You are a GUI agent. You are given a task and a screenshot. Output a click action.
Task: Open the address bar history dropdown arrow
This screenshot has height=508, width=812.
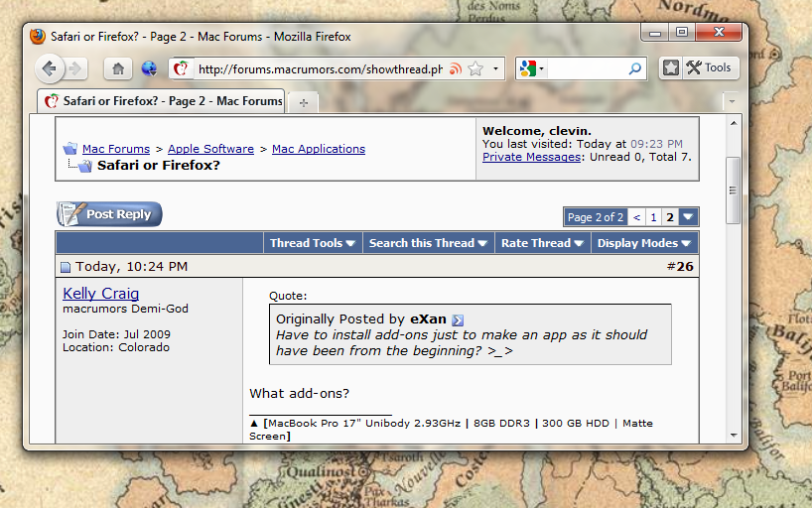[x=495, y=68]
